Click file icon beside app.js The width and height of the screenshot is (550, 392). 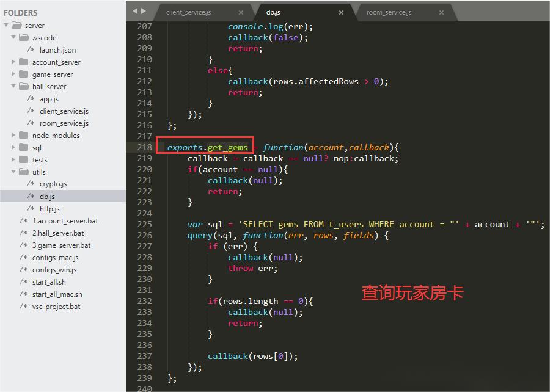(x=31, y=98)
